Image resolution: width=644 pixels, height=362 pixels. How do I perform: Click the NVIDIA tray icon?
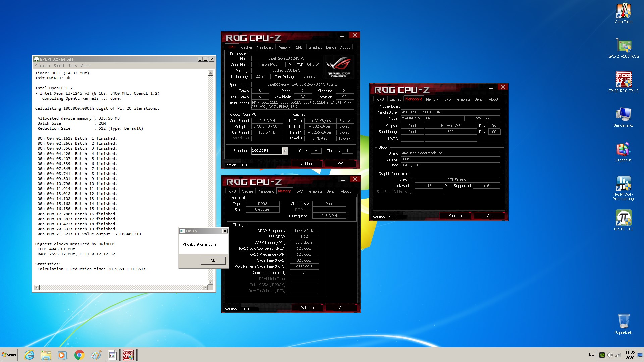pos(602,355)
